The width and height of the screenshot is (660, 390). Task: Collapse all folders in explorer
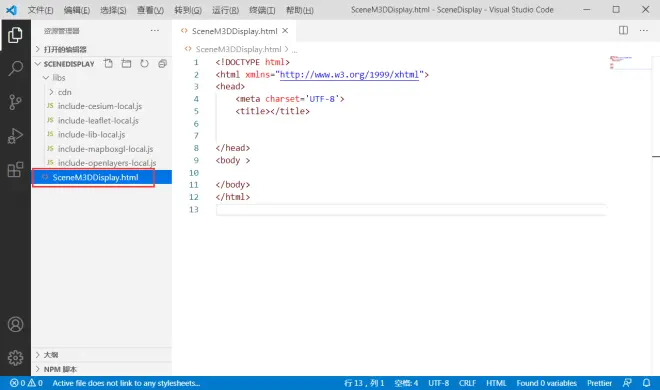coord(162,64)
